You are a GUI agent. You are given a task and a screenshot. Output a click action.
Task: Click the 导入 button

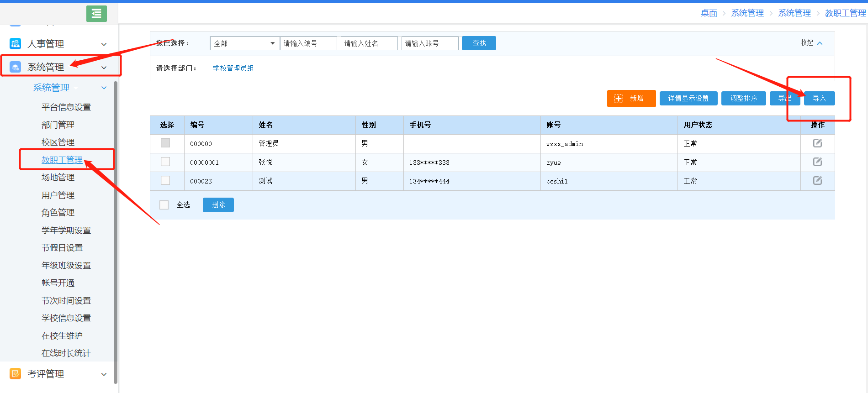click(819, 99)
